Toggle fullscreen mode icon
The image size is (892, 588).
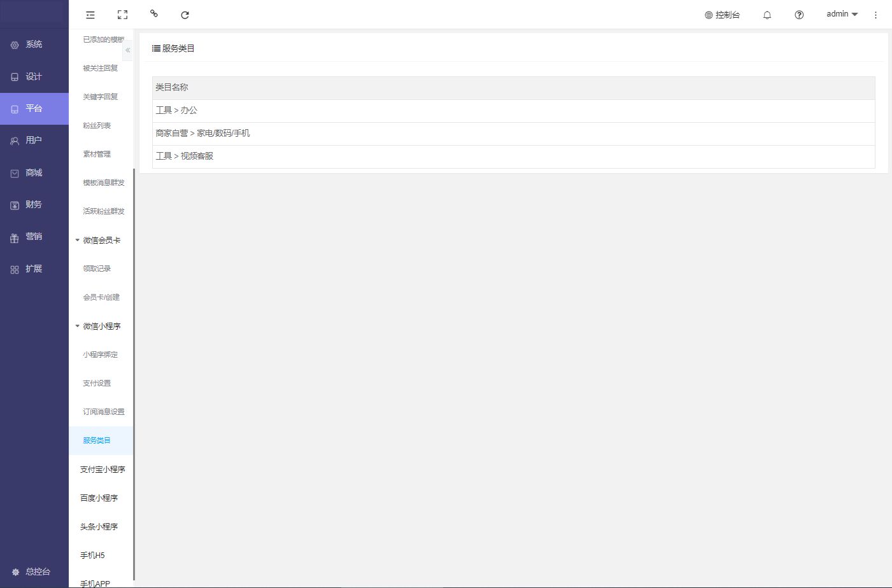(x=122, y=15)
